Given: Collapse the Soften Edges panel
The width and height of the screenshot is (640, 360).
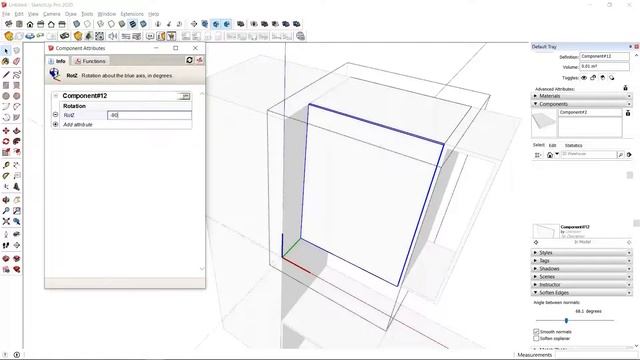Looking at the screenshot, I should pos(582,293).
